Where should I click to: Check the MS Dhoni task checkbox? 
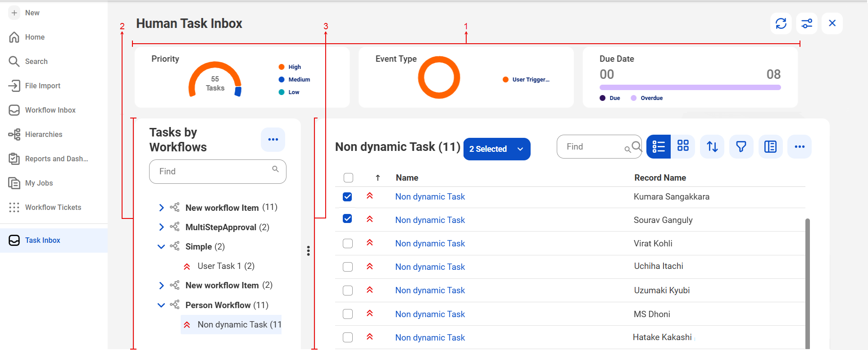(348, 314)
